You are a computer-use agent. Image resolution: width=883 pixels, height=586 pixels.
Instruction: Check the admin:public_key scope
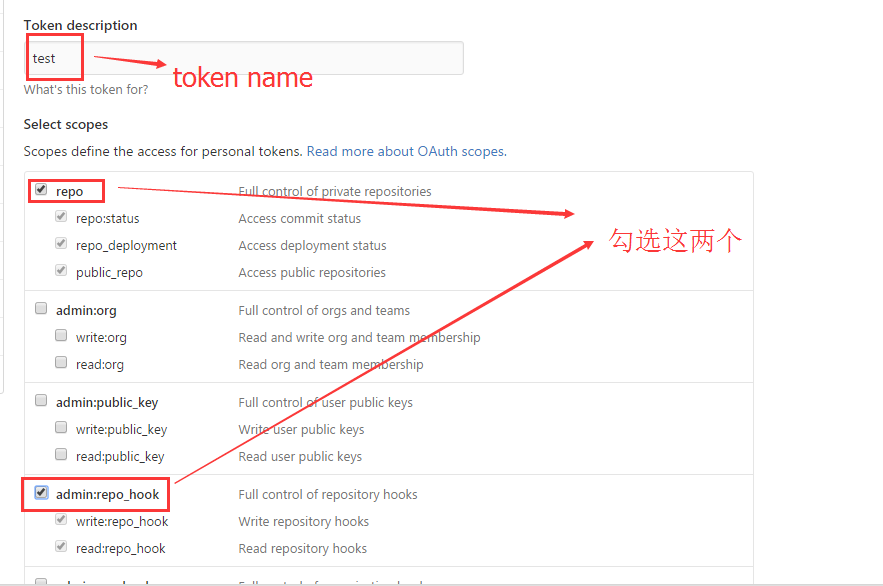tap(40, 400)
